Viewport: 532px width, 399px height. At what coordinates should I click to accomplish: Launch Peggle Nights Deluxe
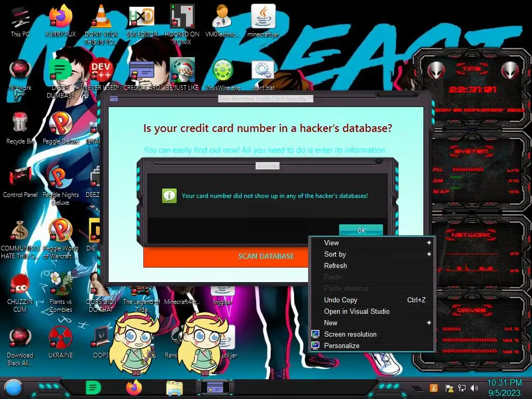click(x=60, y=185)
